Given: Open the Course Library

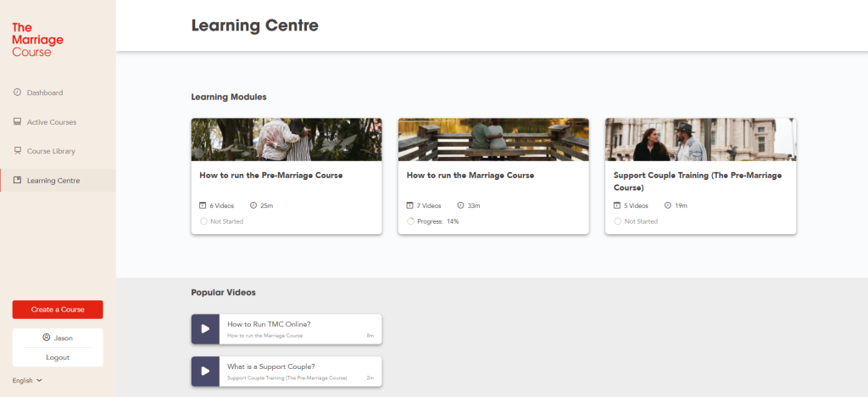Looking at the screenshot, I should click(58, 151).
